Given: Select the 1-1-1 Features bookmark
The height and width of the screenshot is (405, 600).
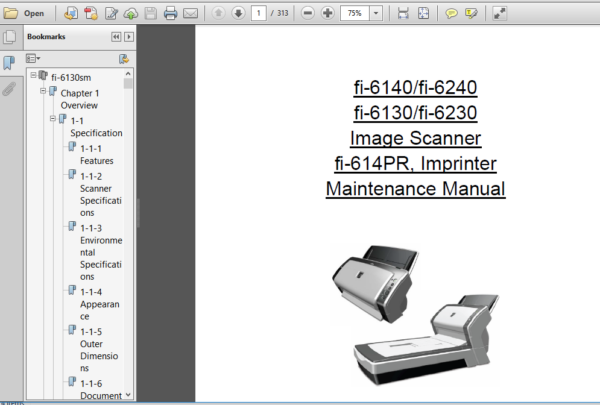Looking at the screenshot, I should (x=96, y=155).
